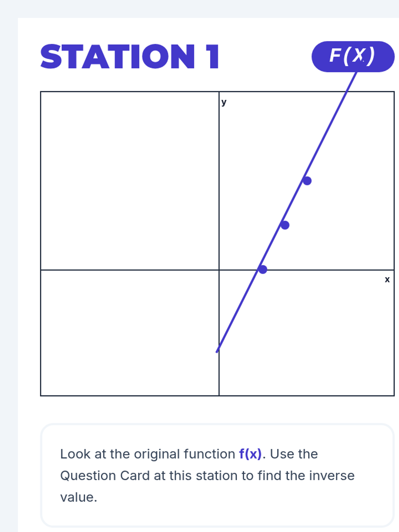Click the line between the top and middle dots
This screenshot has width=399, height=532.
pos(296,203)
